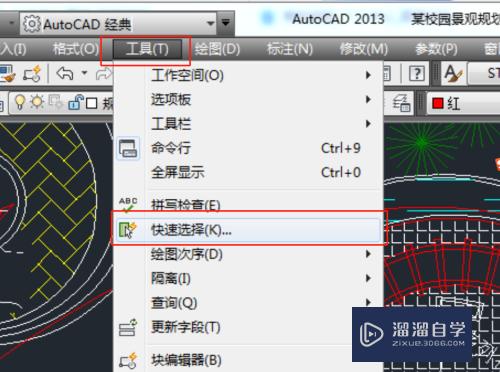Viewport: 500px width, 372px height.
Task: Click the white layer color square
Action: [x=91, y=103]
